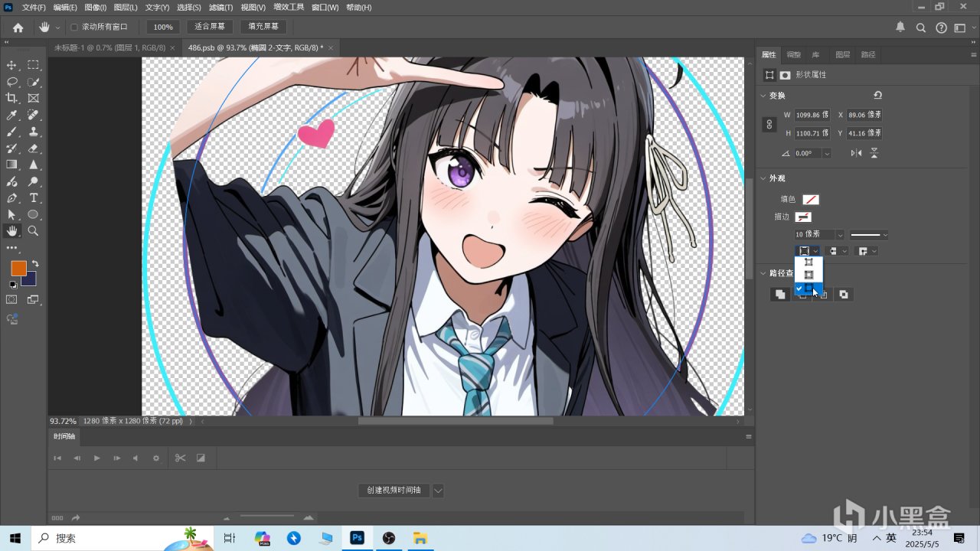Open the 图层(L) menu

pos(126,7)
